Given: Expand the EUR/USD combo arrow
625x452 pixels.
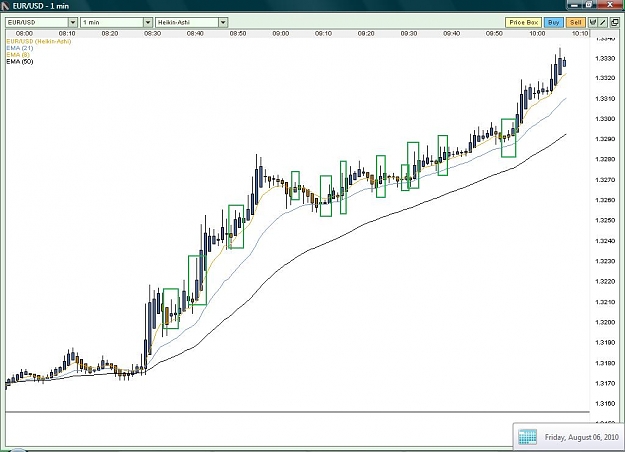Looking at the screenshot, I should point(73,22).
